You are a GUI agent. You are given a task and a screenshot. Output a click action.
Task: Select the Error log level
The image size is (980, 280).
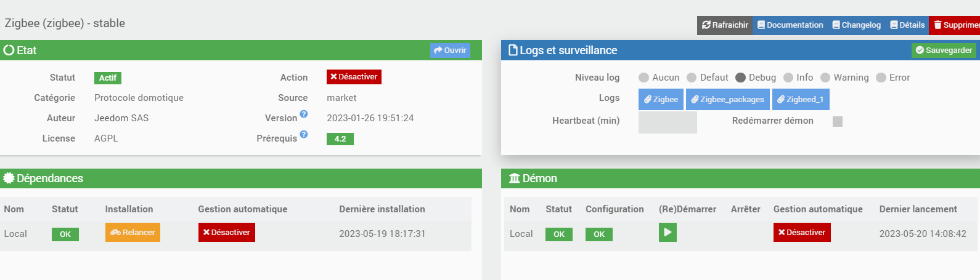[x=881, y=78]
